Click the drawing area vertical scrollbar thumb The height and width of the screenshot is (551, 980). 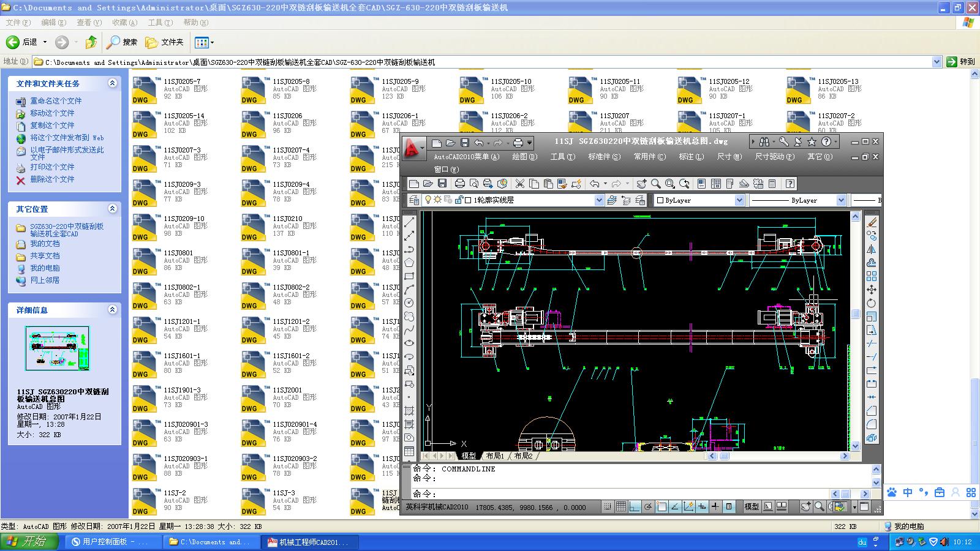tap(855, 314)
